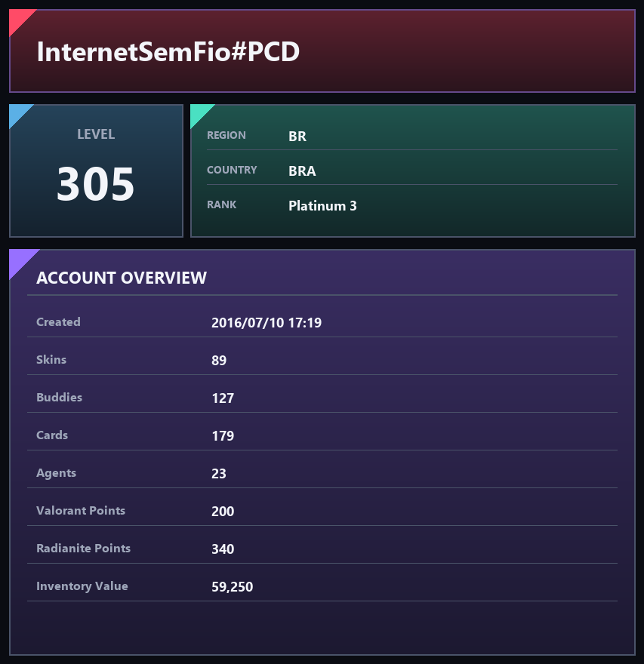Click the Inventory Value 59,250
The width and height of the screenshot is (644, 664).
233,586
